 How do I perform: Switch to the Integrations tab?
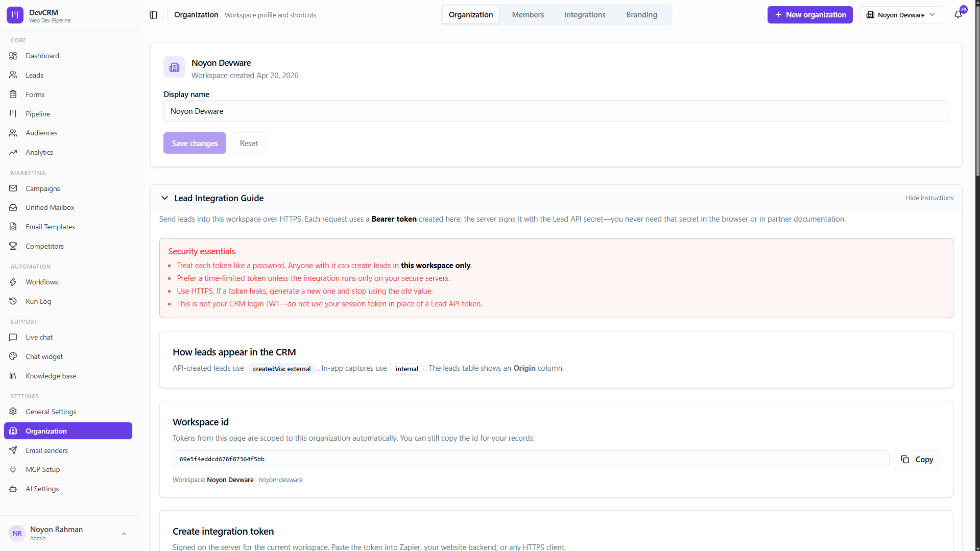tap(584, 15)
